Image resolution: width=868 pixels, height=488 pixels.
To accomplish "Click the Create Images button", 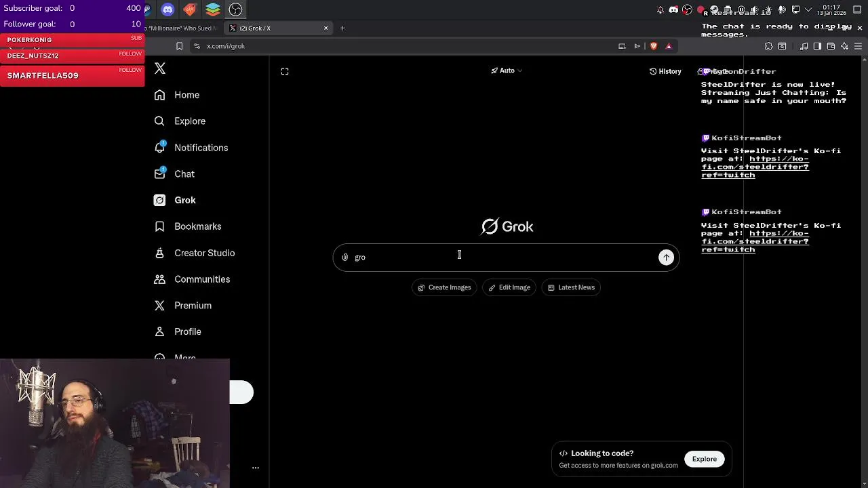I will (x=444, y=287).
